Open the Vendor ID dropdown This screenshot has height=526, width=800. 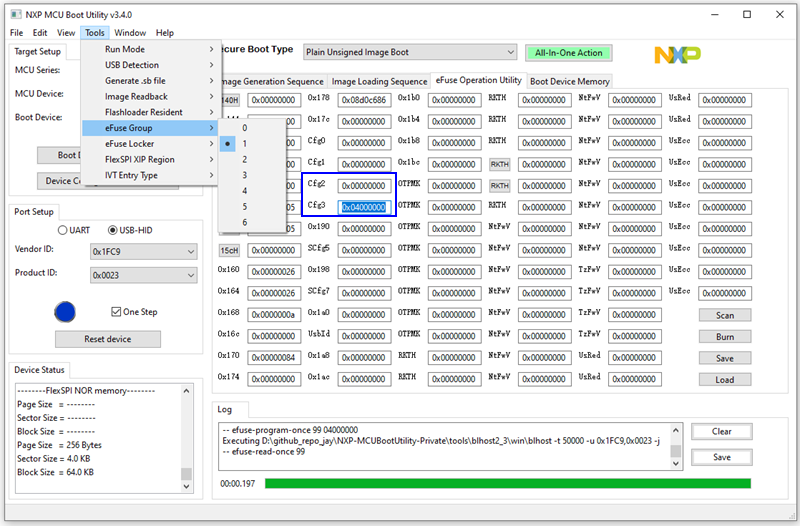(x=143, y=252)
